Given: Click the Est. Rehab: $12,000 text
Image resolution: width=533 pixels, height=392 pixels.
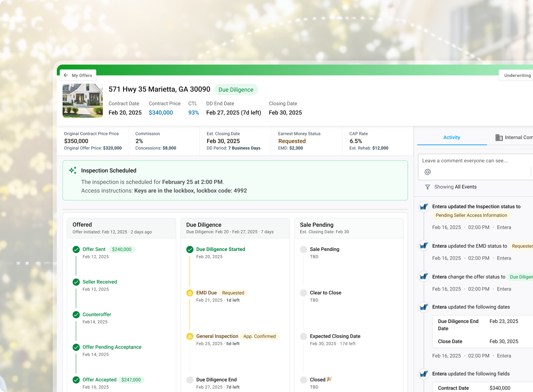Looking at the screenshot, I should 369,148.
